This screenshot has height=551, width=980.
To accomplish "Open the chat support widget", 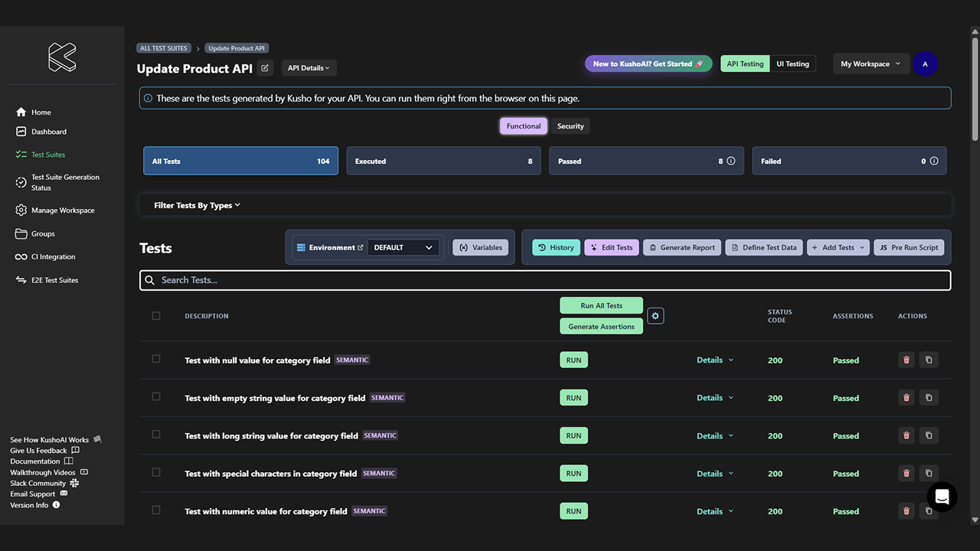I will [942, 497].
